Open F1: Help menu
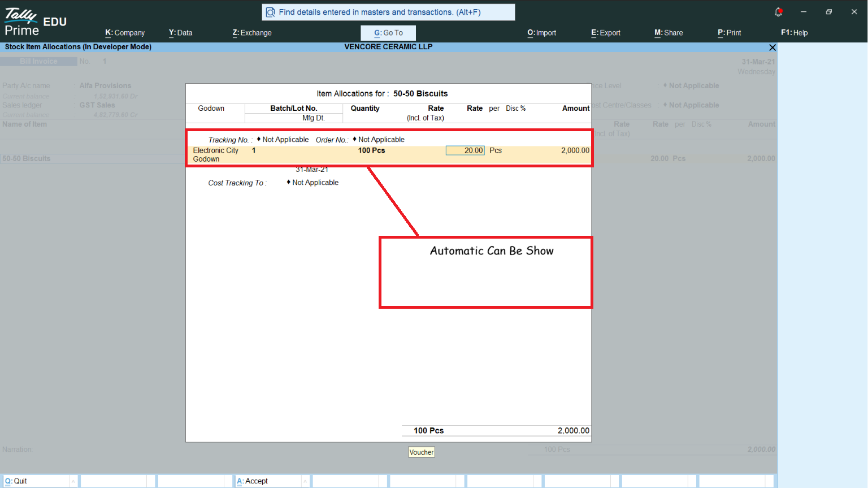868x488 pixels. click(794, 33)
